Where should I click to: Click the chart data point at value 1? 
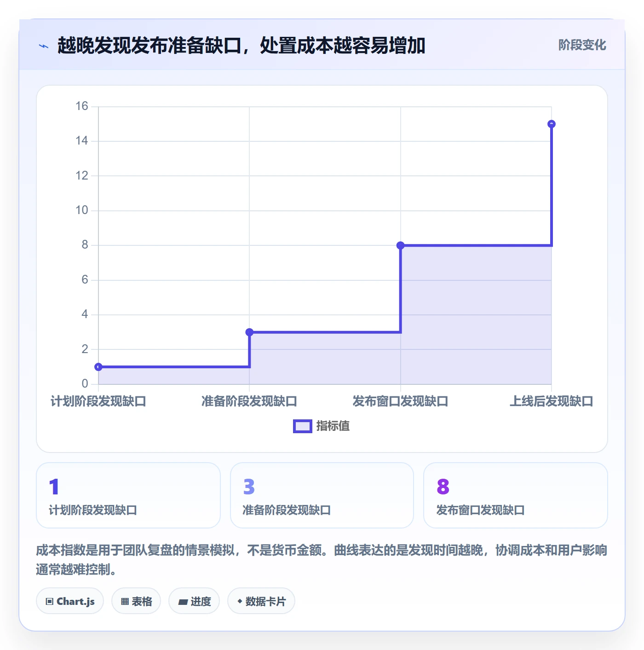pyautogui.click(x=98, y=367)
